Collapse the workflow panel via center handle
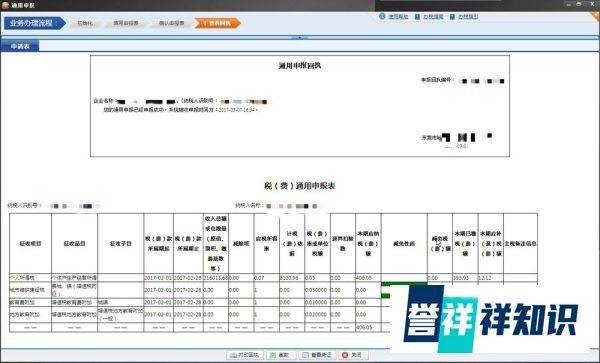The image size is (600, 363). click(x=300, y=37)
